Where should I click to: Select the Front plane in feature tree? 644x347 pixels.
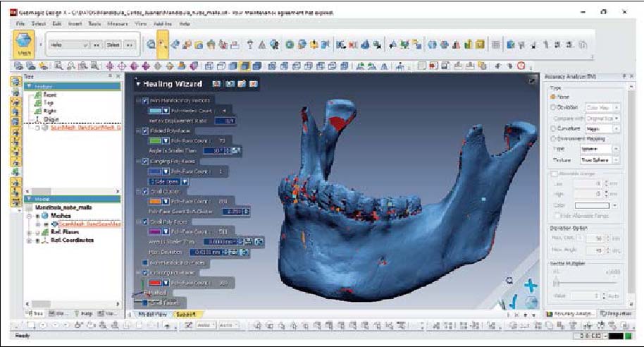point(50,95)
